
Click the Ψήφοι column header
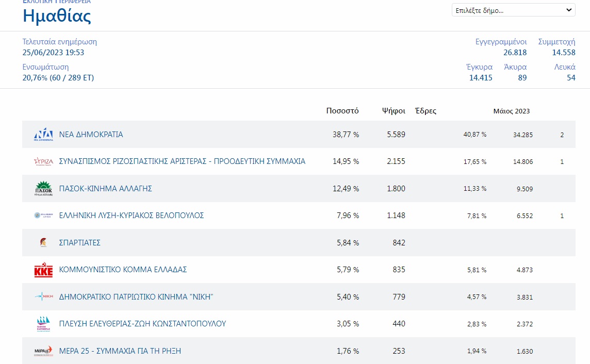394,111
